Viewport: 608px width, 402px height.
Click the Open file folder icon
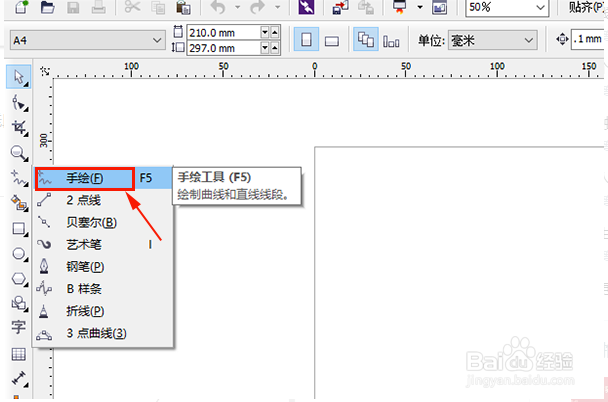point(47,7)
